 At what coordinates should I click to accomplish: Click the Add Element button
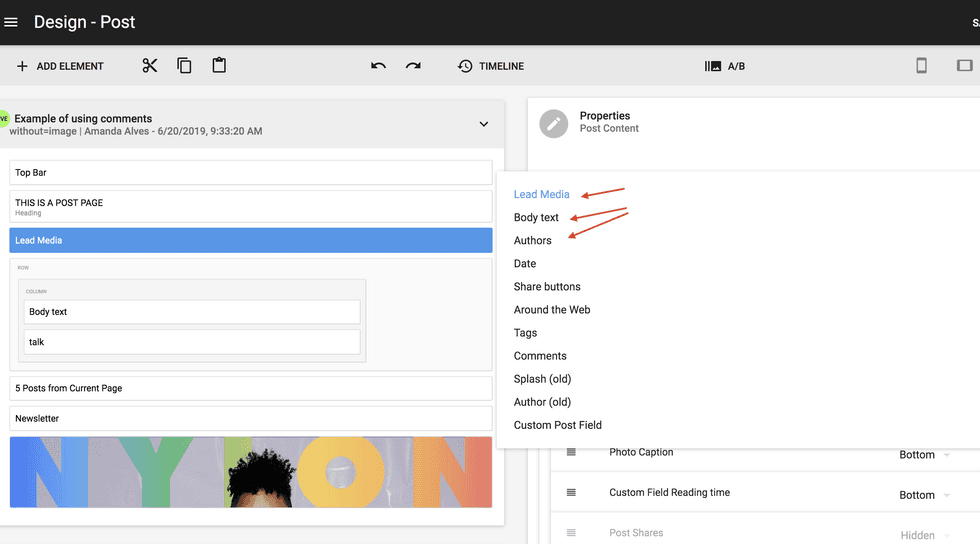pos(60,66)
